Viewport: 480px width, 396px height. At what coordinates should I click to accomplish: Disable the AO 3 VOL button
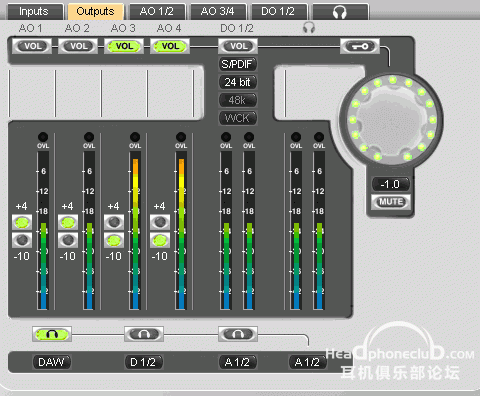(124, 46)
